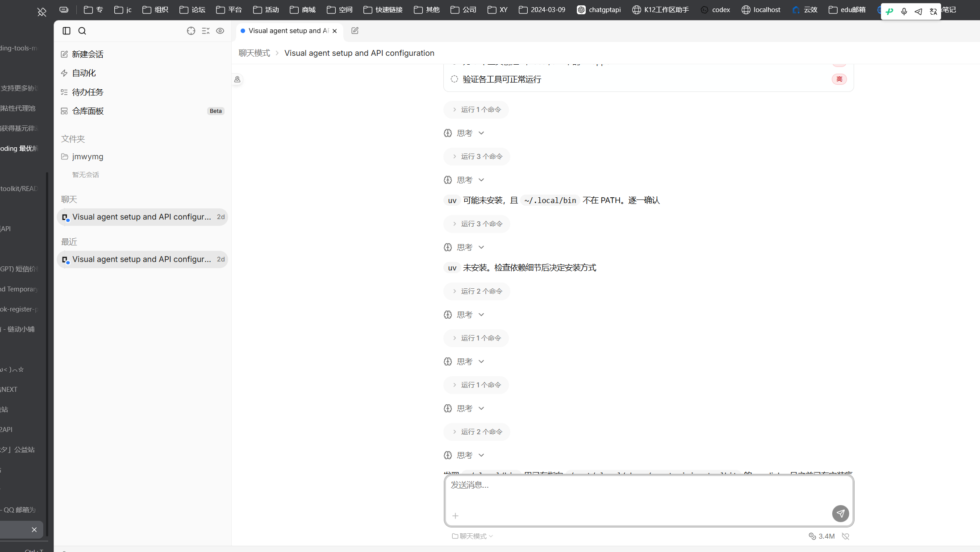This screenshot has width=980, height=552.
Task: Open the edu邮箱 bookmark folder
Action: point(847,10)
